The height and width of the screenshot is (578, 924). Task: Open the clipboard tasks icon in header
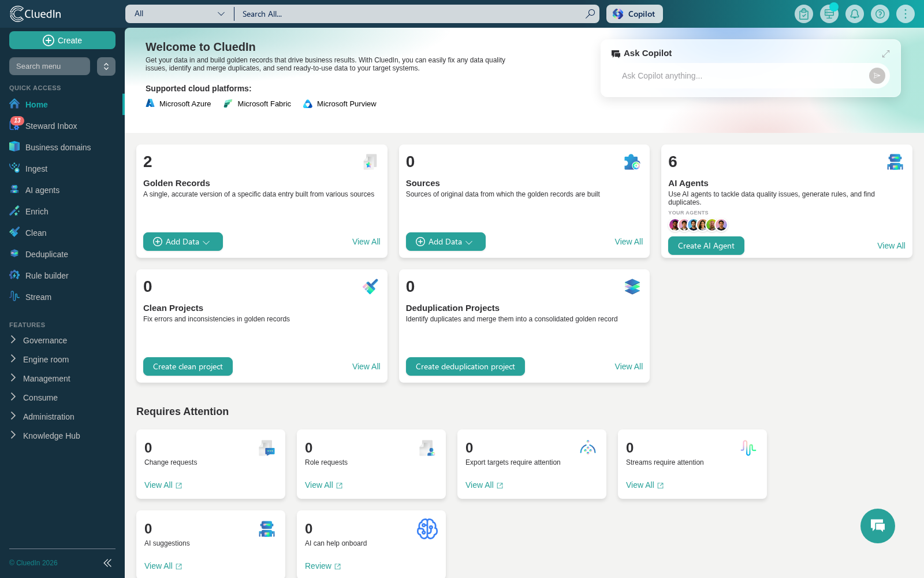804,14
